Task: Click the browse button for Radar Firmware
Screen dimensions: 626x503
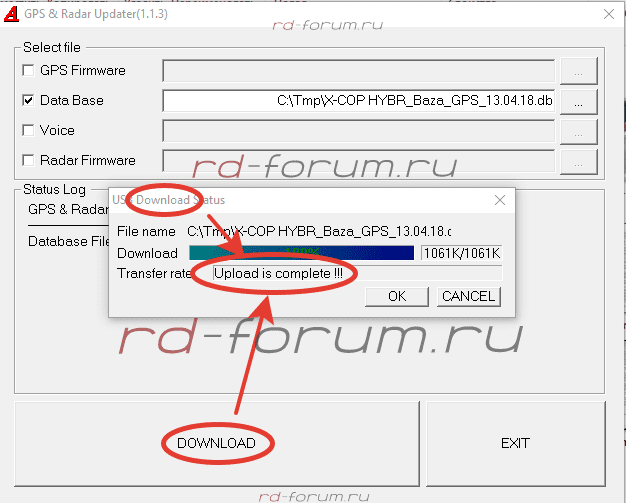Action: click(x=578, y=160)
